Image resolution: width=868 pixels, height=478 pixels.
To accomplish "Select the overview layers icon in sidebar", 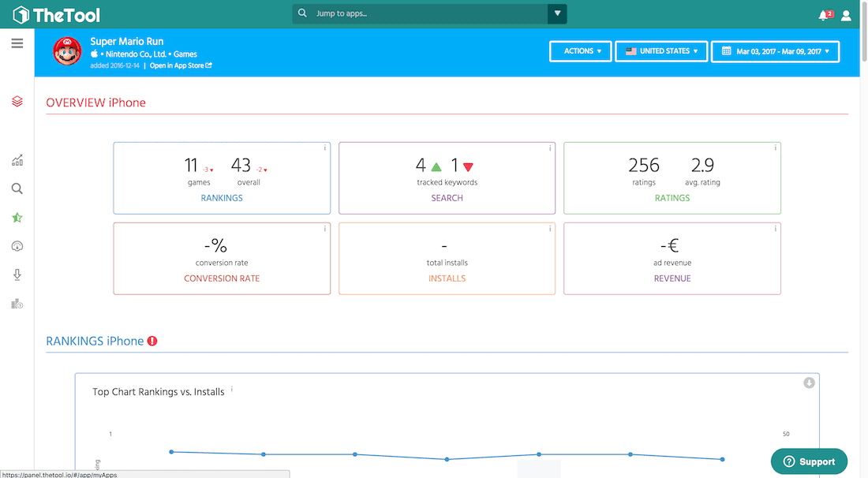I will pyautogui.click(x=17, y=101).
